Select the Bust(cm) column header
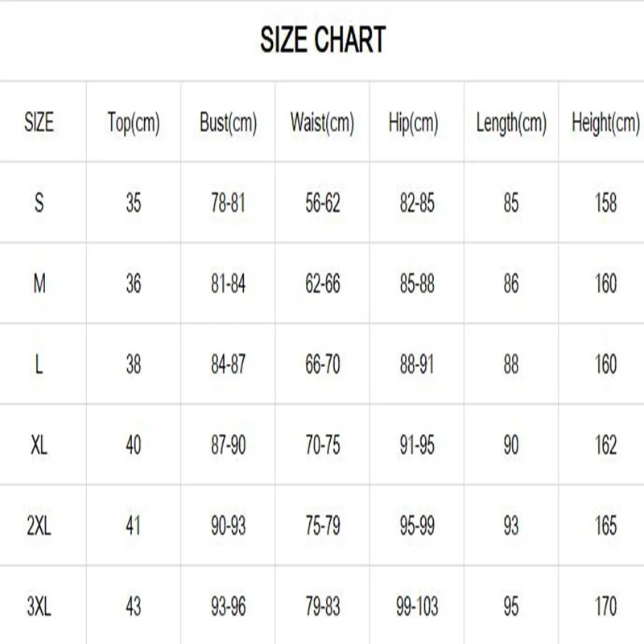 coord(228,123)
